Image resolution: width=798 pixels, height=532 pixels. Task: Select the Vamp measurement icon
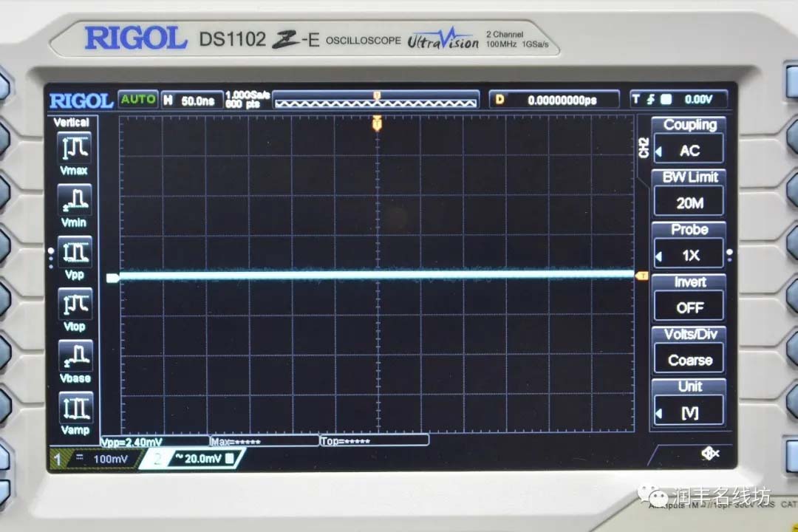[x=75, y=408]
